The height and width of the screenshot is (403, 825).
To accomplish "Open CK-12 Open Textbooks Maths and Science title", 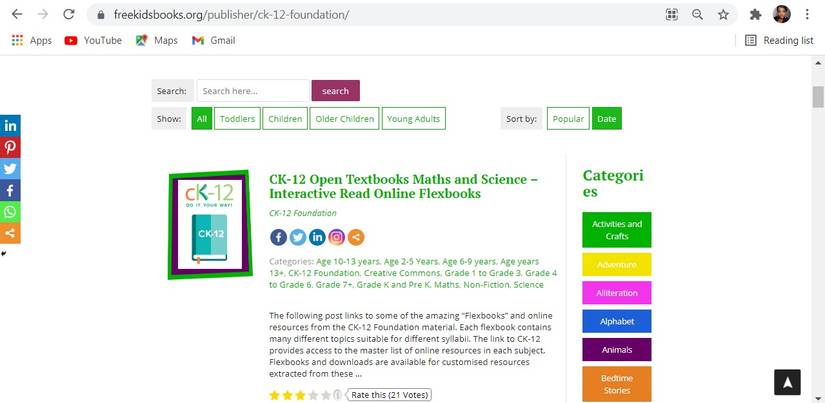I will point(403,186).
